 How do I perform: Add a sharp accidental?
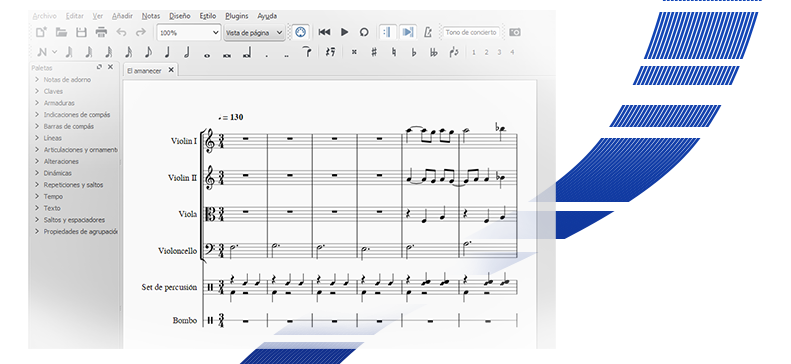pyautogui.click(x=374, y=52)
